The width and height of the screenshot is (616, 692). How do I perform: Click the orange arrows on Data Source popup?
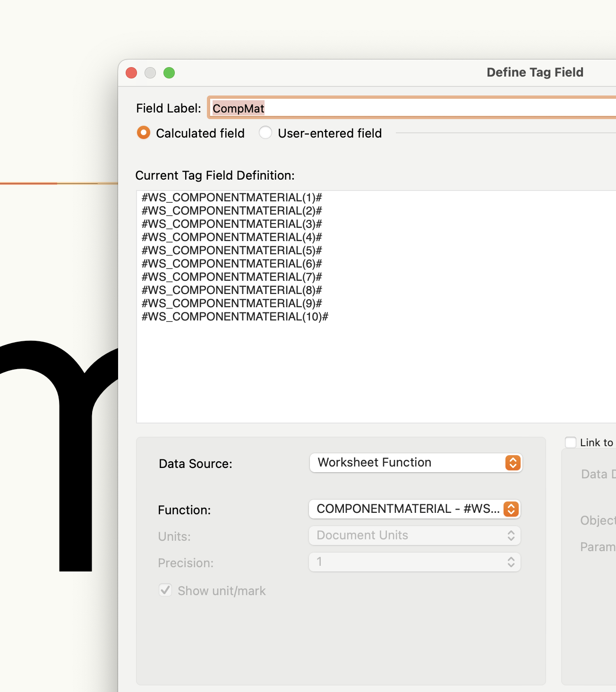513,463
